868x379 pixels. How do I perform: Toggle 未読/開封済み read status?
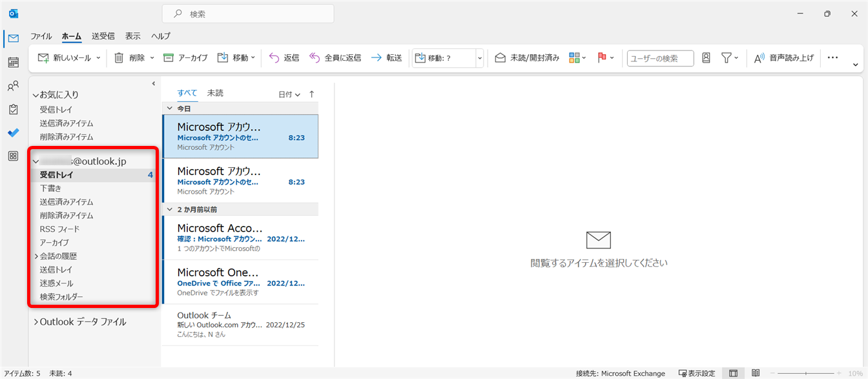(x=527, y=58)
